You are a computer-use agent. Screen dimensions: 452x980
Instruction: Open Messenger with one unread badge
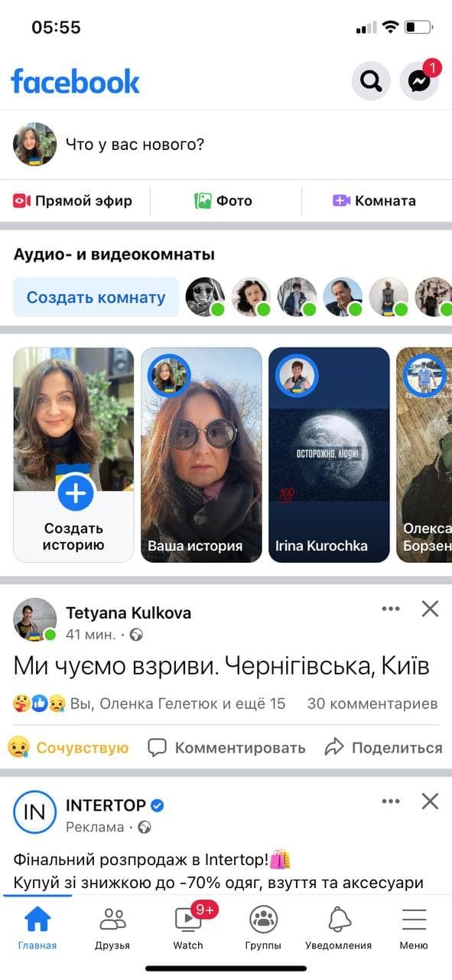[x=420, y=81]
